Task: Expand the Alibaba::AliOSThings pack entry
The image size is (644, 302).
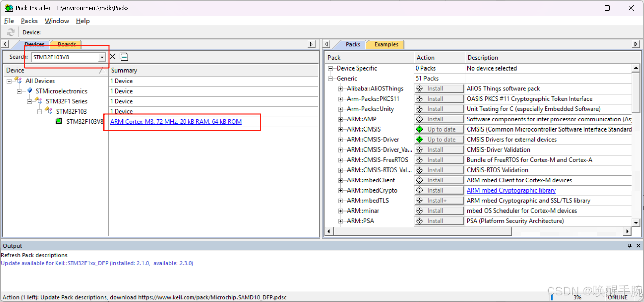Action: tap(340, 89)
